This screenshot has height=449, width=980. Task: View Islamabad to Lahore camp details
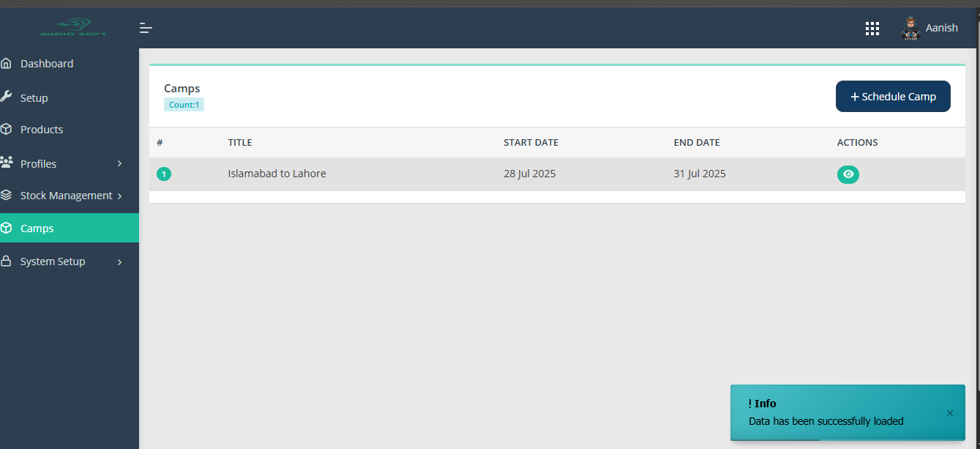(x=848, y=174)
